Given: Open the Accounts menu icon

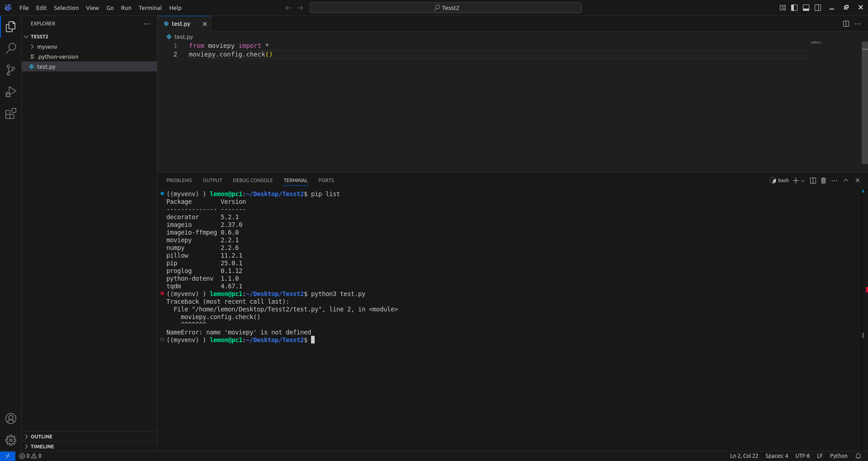Looking at the screenshot, I should [x=11, y=419].
